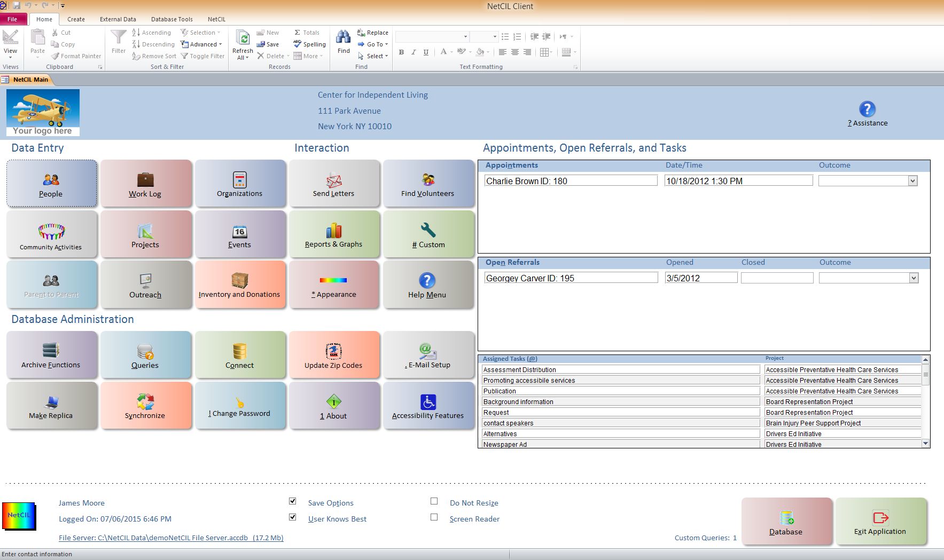Open Accessibility Features
944x560 pixels.
click(428, 406)
